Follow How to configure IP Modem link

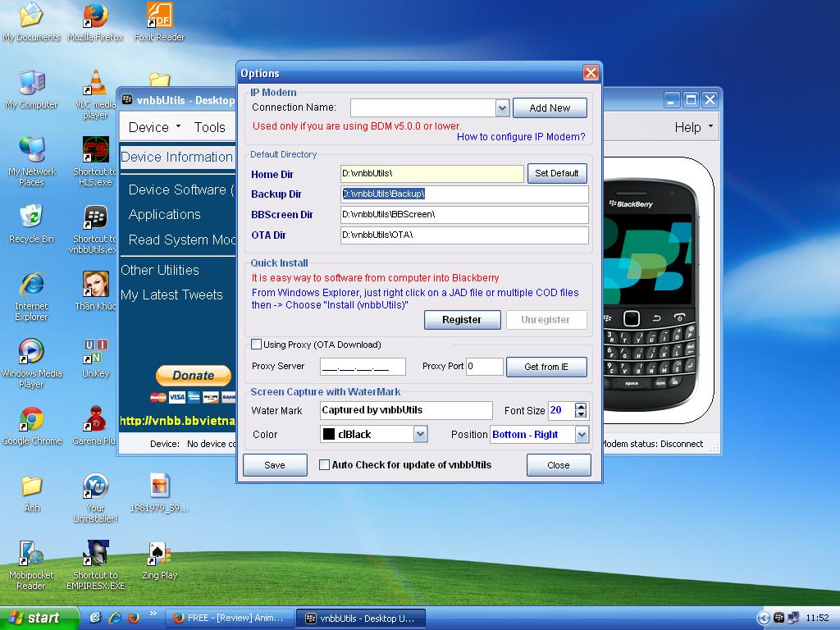click(x=521, y=137)
